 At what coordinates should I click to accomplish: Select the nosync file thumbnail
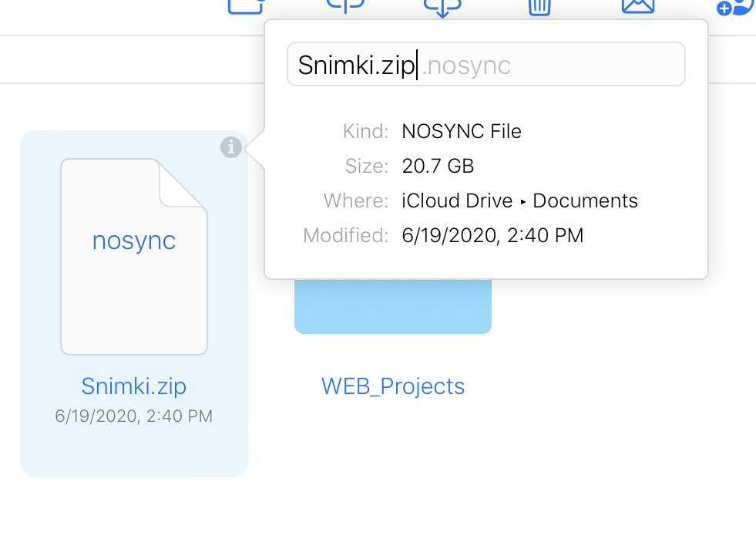click(x=134, y=257)
